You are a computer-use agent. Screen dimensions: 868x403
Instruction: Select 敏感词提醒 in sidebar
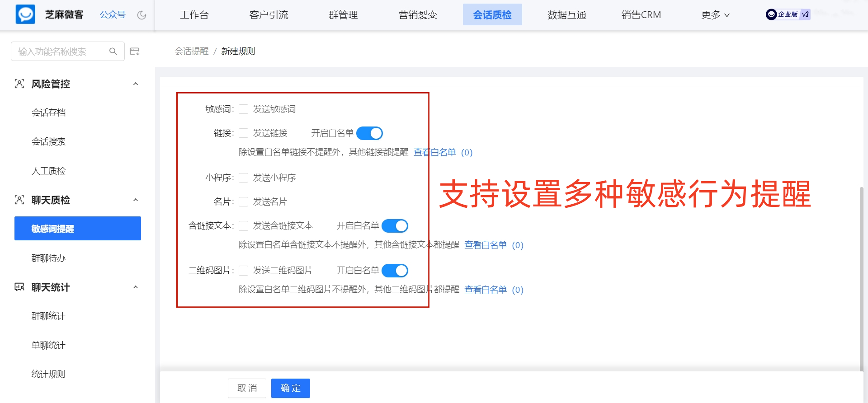(78, 228)
